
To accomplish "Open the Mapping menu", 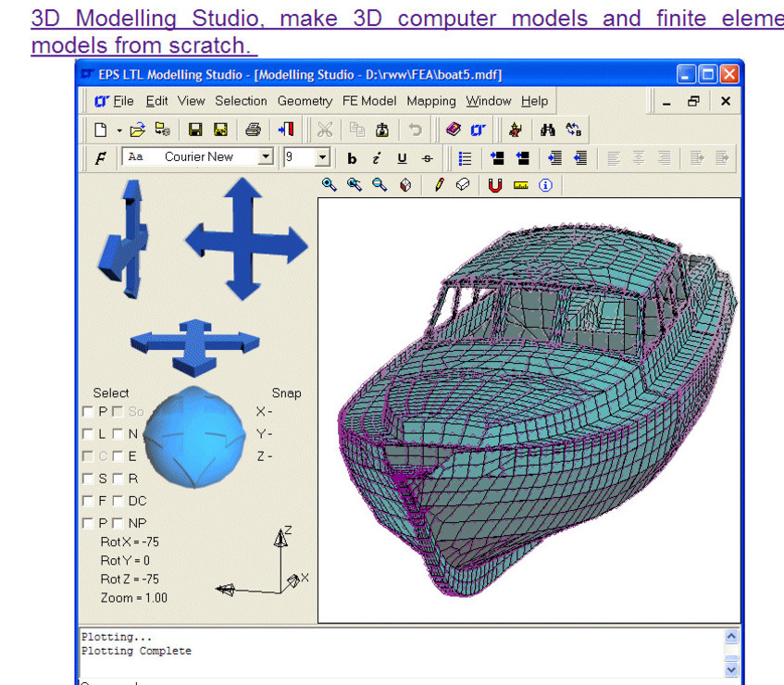I will pyautogui.click(x=431, y=101).
